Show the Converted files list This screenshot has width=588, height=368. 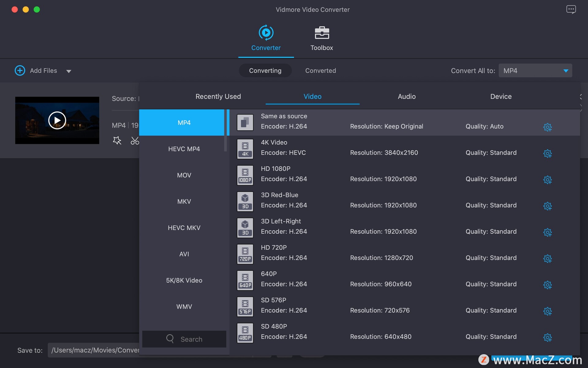320,71
